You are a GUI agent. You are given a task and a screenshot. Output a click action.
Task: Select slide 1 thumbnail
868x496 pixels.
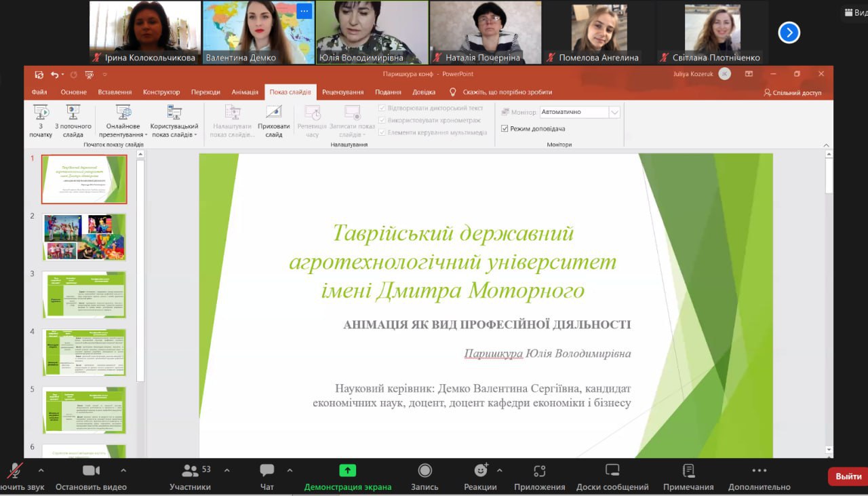pyautogui.click(x=84, y=179)
